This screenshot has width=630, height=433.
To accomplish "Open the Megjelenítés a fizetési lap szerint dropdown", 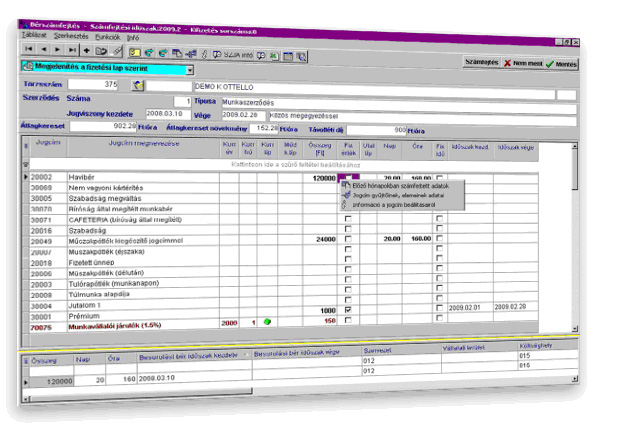I will tap(190, 70).
